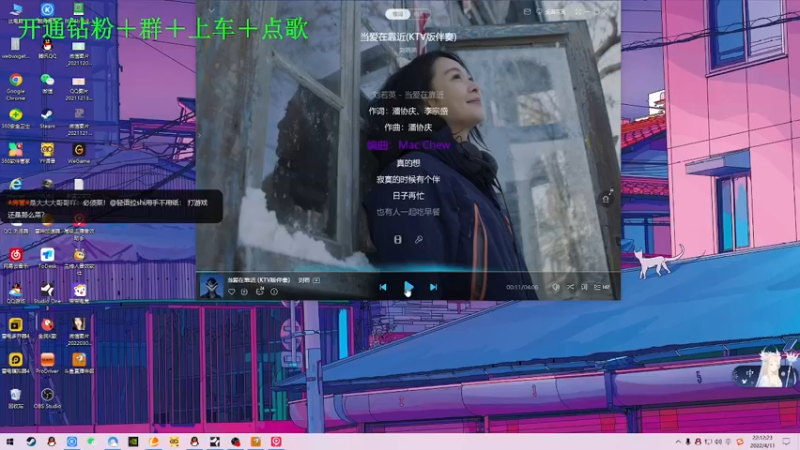Open the clock and date in taskbar
The width and height of the screenshot is (800, 450).
[762, 441]
